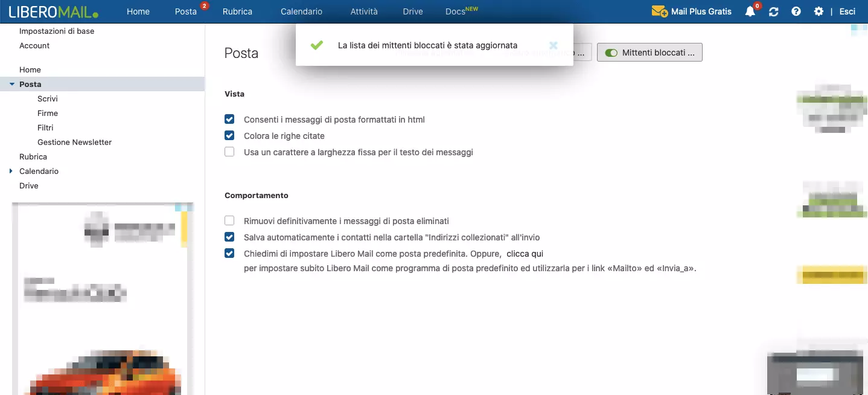Select Drive in settings sidebar
Viewport: 868px width, 395px height.
click(29, 186)
